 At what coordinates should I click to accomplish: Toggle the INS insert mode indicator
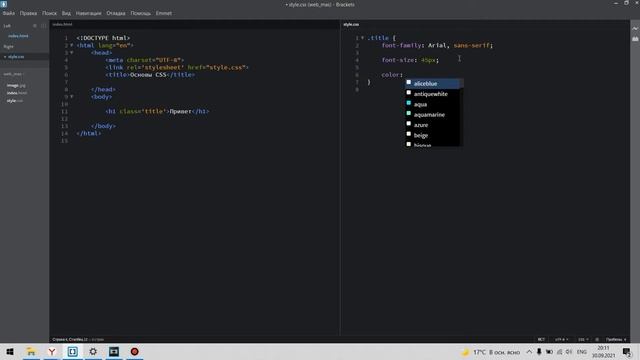pyautogui.click(x=541, y=339)
